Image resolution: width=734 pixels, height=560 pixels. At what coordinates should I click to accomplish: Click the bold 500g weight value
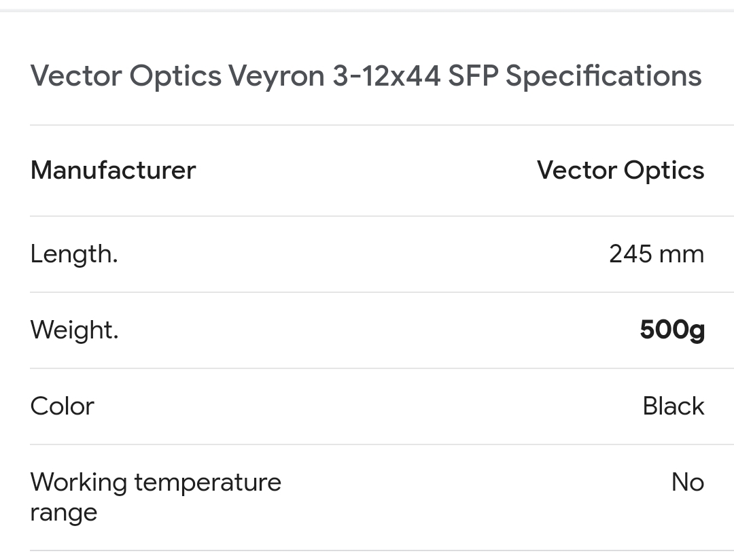click(671, 330)
